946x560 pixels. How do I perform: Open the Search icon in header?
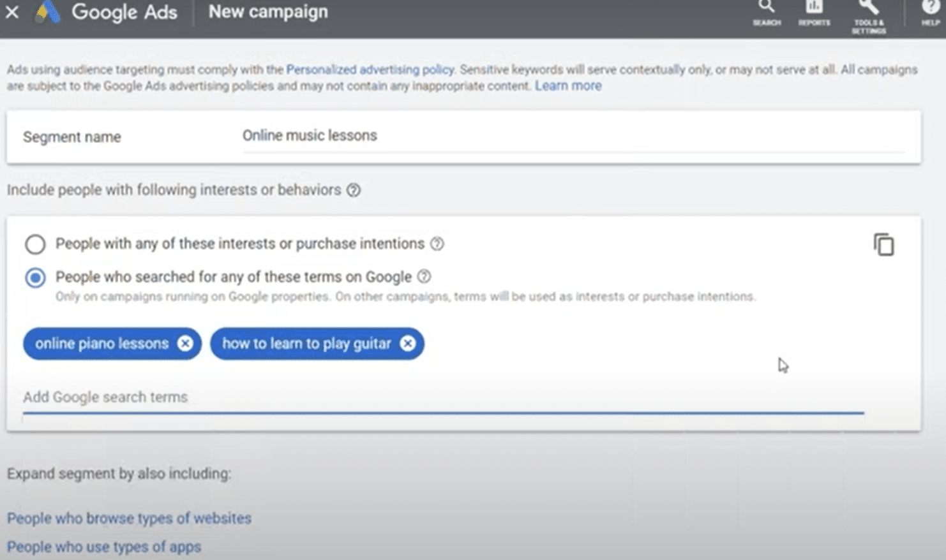coord(767,12)
